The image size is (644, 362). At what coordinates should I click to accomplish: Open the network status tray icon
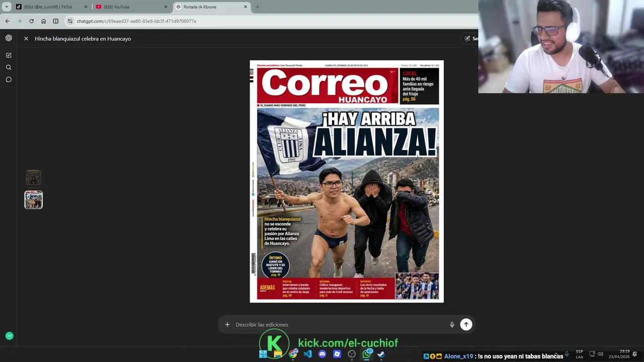tap(592, 354)
